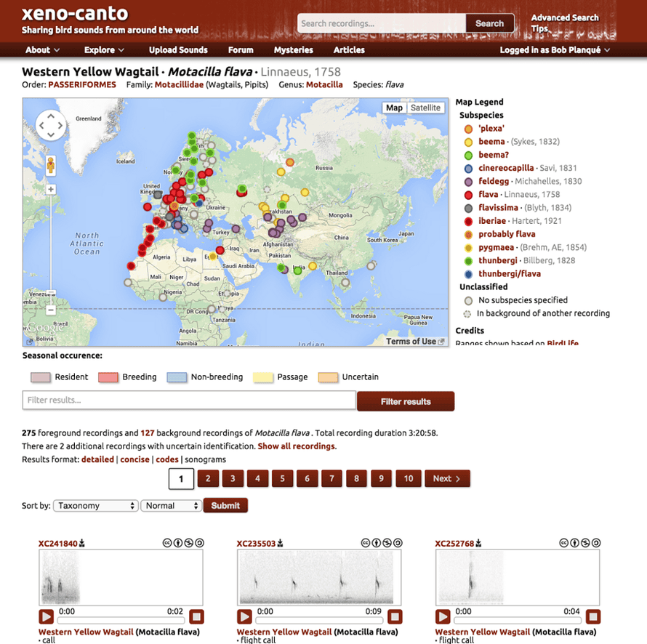Pan the map down with the arrow
The height and width of the screenshot is (644, 647).
pyautogui.click(x=51, y=134)
